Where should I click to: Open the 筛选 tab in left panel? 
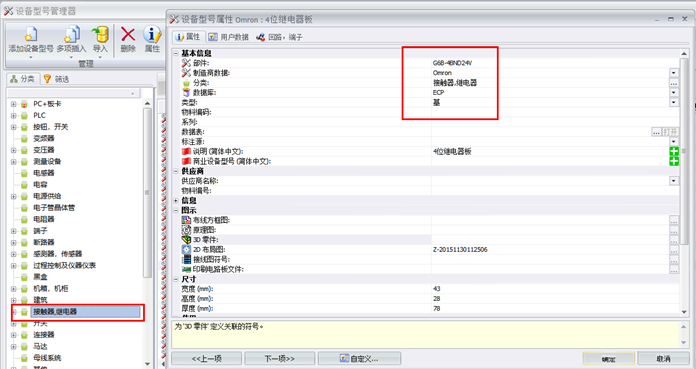(56, 79)
